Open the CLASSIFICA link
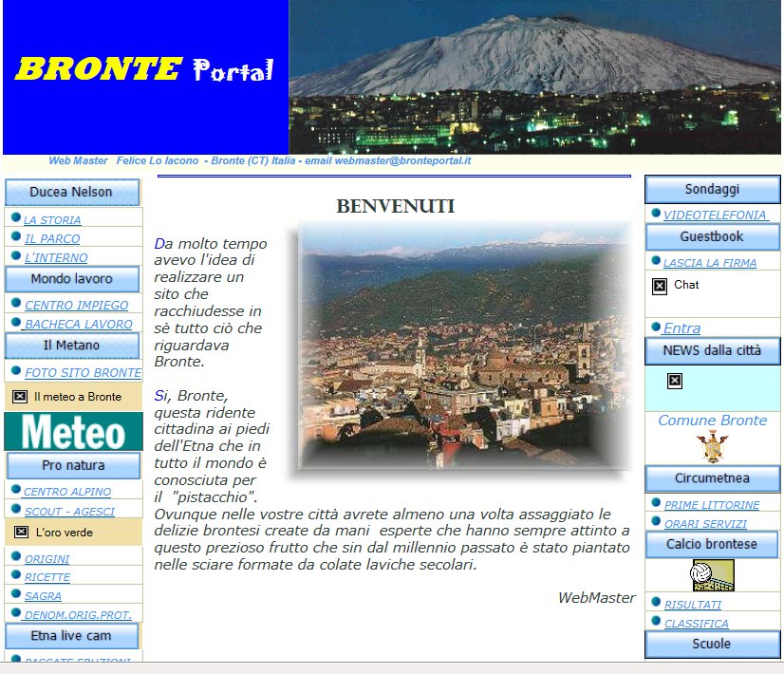Viewport: 784px width, 674px height. [697, 624]
